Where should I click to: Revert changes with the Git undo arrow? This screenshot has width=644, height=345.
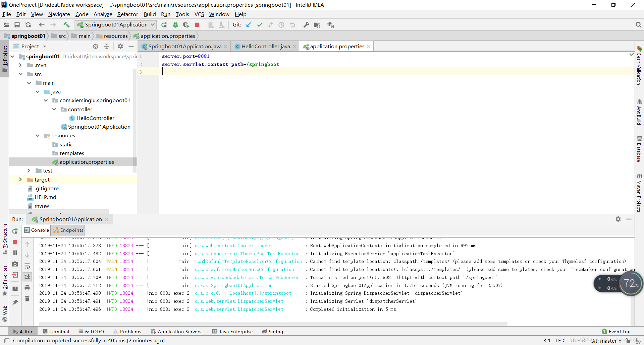[292, 25]
